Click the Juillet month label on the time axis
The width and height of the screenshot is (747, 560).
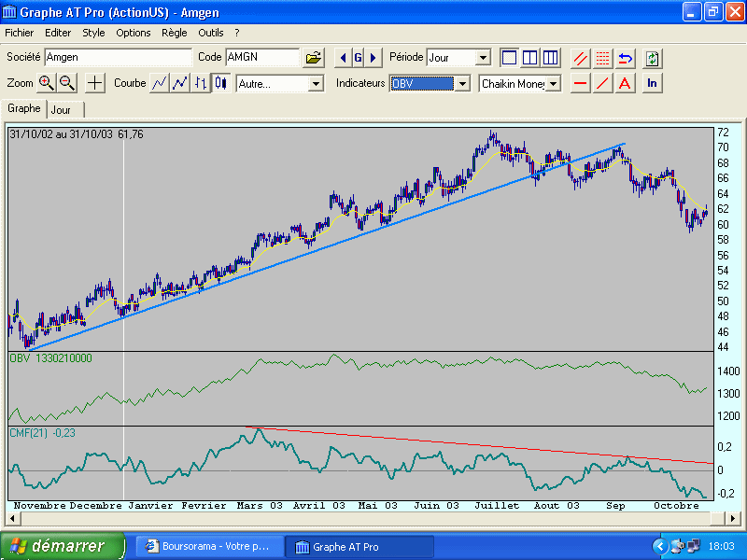point(497,506)
